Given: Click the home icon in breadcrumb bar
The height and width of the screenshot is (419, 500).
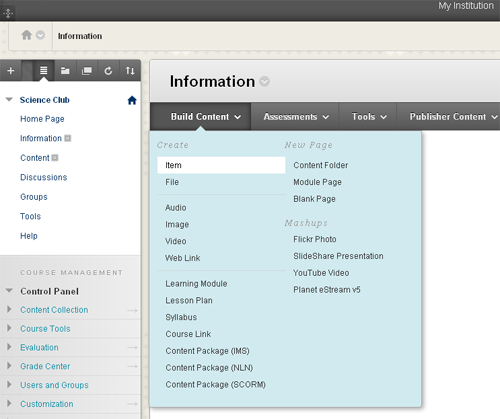Looking at the screenshot, I should coord(27,35).
